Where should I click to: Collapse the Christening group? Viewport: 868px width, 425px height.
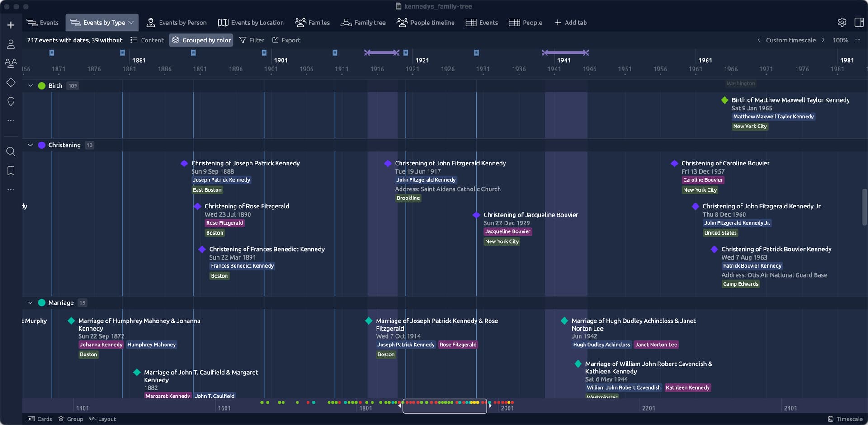coord(30,145)
